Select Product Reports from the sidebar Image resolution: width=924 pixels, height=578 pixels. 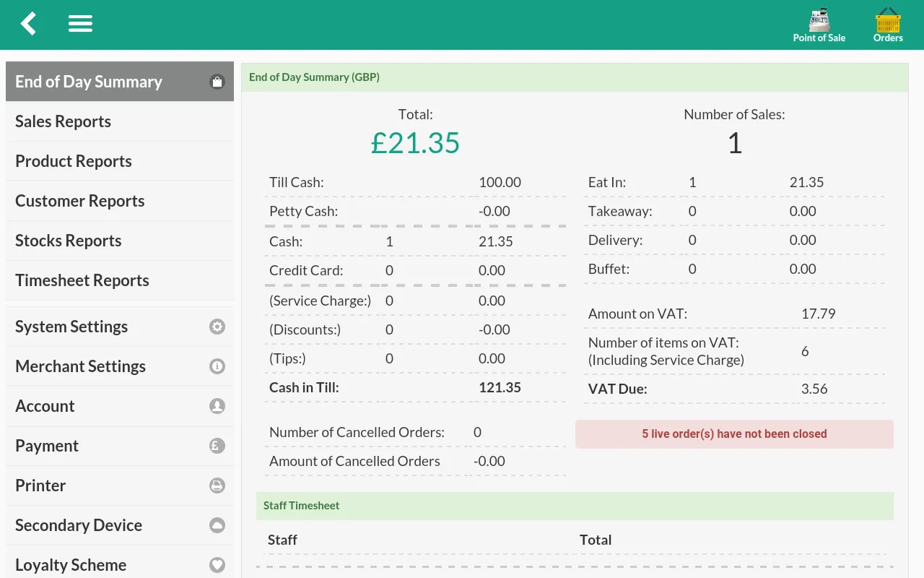(73, 160)
